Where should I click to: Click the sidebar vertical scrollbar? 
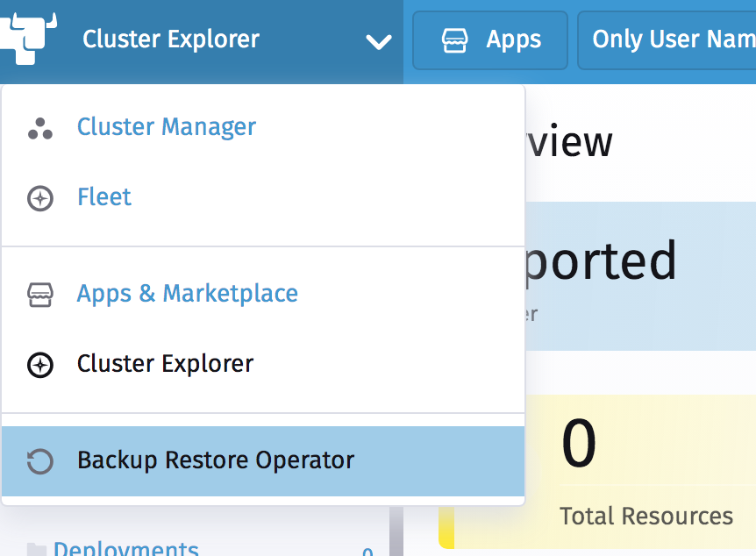(x=396, y=531)
